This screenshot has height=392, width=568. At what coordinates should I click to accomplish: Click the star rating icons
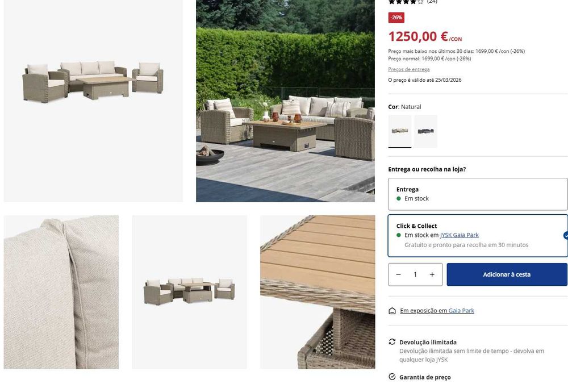pyautogui.click(x=406, y=2)
